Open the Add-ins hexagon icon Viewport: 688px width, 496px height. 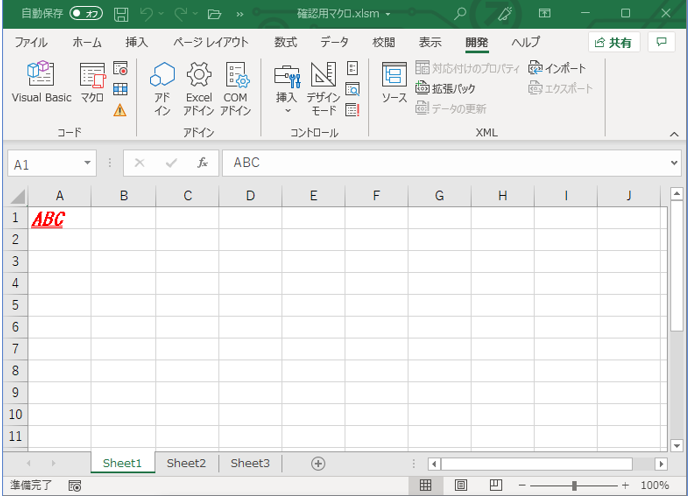tap(162, 88)
